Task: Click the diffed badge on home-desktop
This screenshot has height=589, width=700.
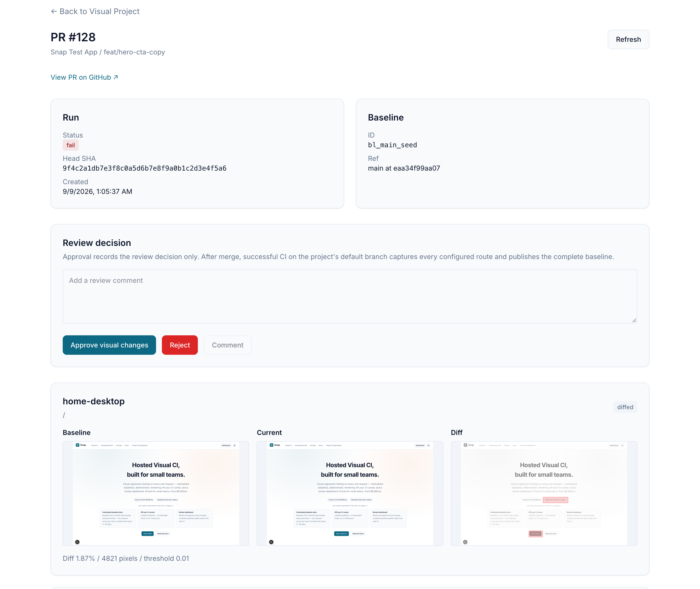Action: tap(625, 407)
